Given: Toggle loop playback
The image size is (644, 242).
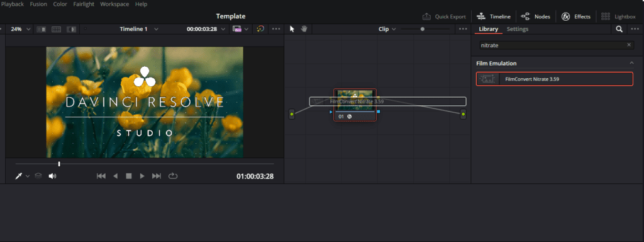Looking at the screenshot, I should coord(173,176).
